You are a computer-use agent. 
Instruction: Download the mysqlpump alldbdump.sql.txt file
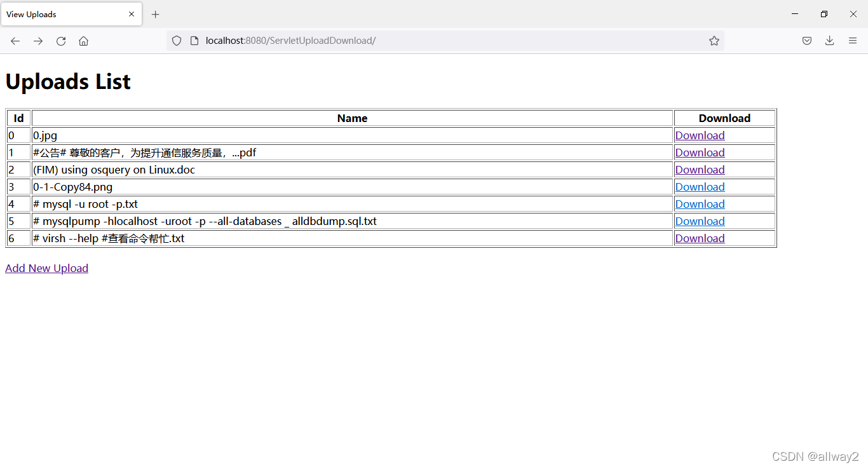[700, 221]
